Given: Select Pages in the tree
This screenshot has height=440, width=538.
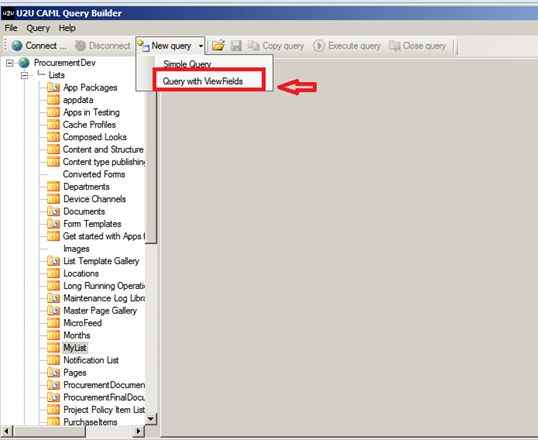Looking at the screenshot, I should point(75,373).
